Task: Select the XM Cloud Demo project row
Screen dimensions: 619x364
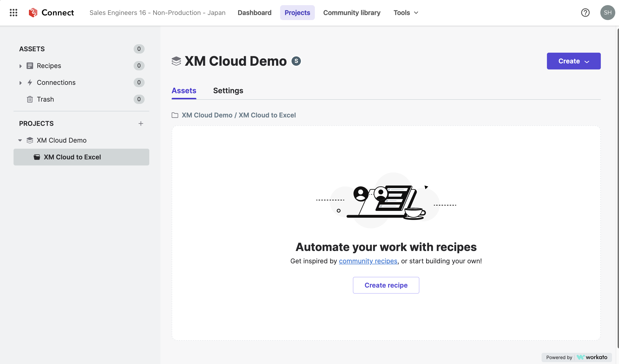Action: tap(81, 140)
